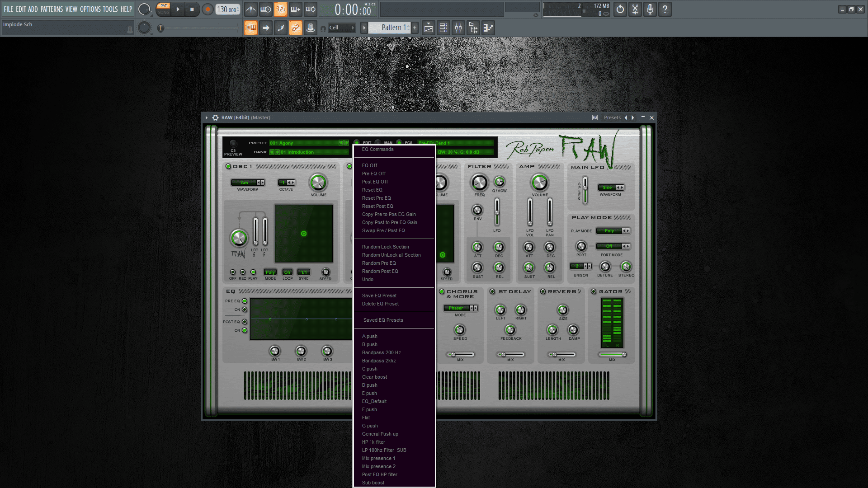Click the metronome icon in the toolbar

251,9
